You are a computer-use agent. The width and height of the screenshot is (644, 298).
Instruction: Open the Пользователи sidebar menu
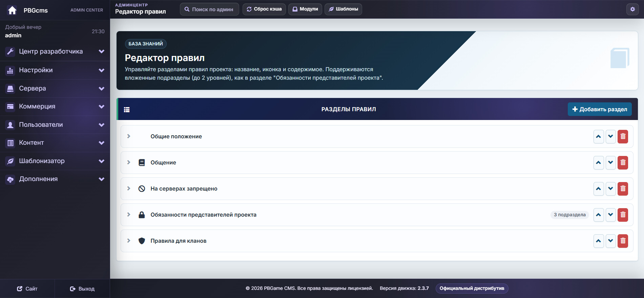point(55,125)
